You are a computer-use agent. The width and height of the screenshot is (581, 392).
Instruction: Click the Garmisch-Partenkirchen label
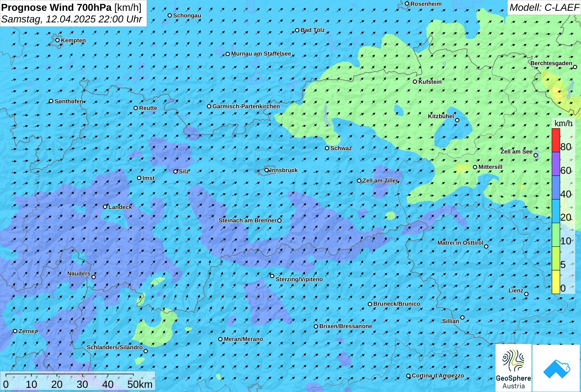tap(246, 106)
